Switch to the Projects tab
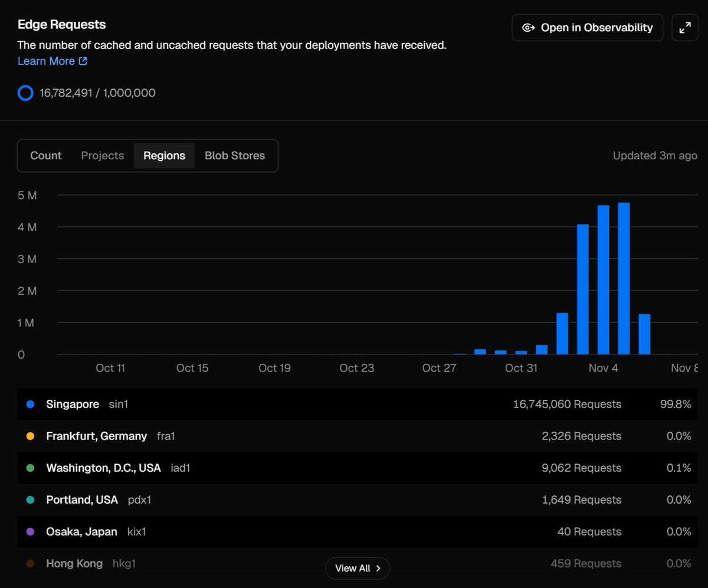 click(x=103, y=156)
